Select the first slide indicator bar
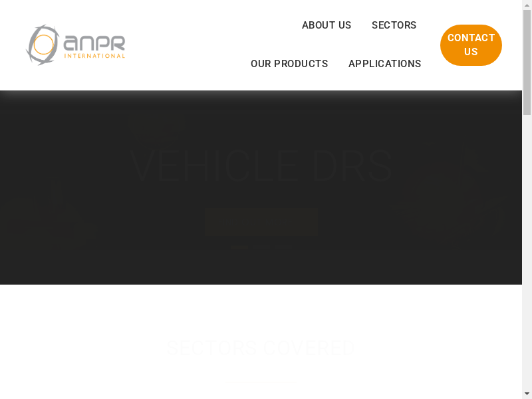 [x=240, y=247]
